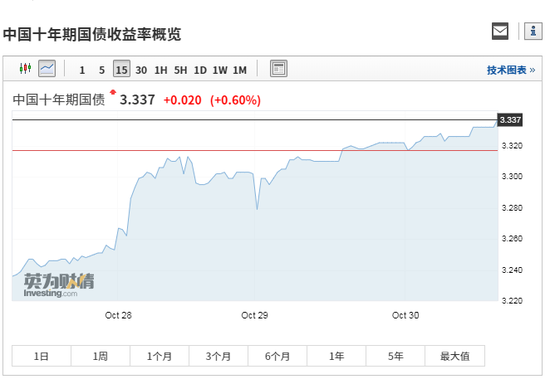
Task: Click the info icon at top right
Action: [x=533, y=31]
